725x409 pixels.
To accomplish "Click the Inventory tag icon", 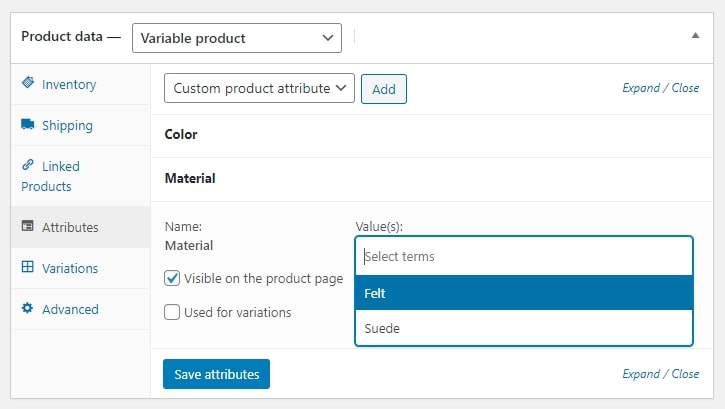I will point(28,84).
